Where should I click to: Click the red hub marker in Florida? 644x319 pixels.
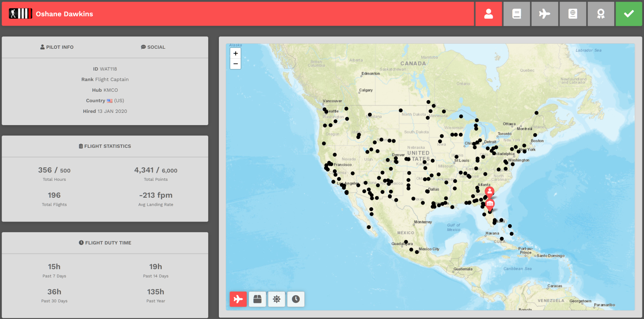coord(490,205)
